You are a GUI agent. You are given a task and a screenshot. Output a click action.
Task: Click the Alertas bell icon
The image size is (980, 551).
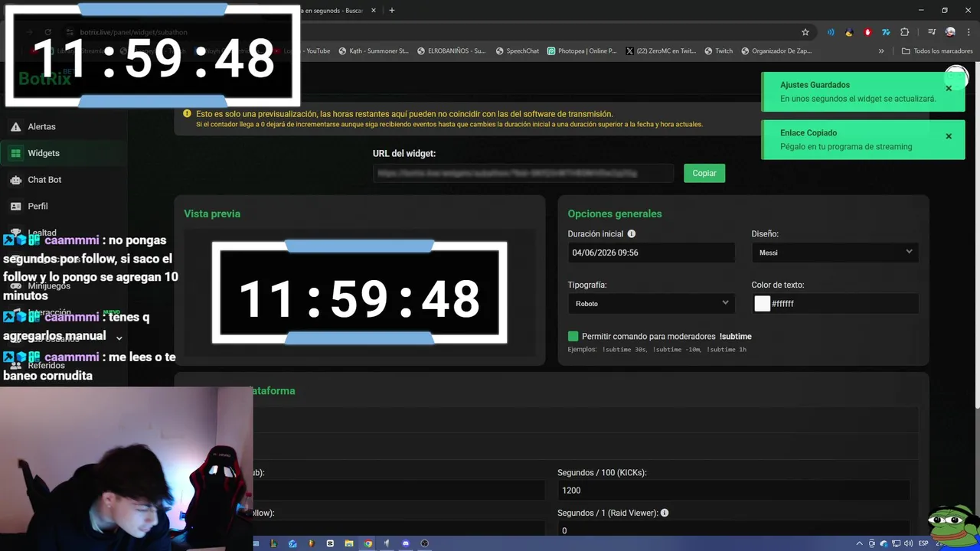coord(15,126)
